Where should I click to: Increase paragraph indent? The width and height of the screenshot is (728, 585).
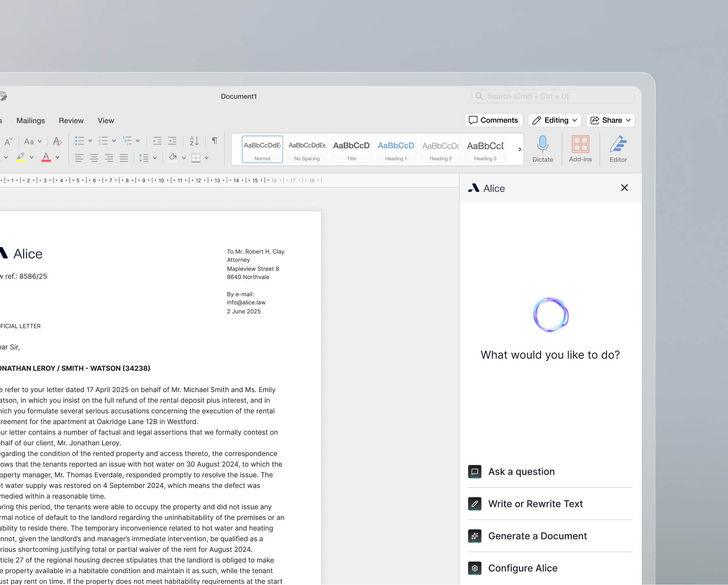pos(172,141)
